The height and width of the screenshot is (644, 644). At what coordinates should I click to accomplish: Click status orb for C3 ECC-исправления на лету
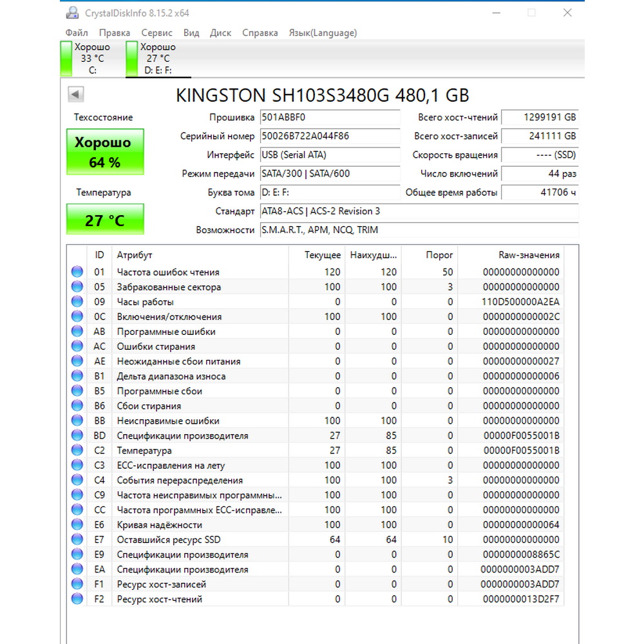(77, 465)
